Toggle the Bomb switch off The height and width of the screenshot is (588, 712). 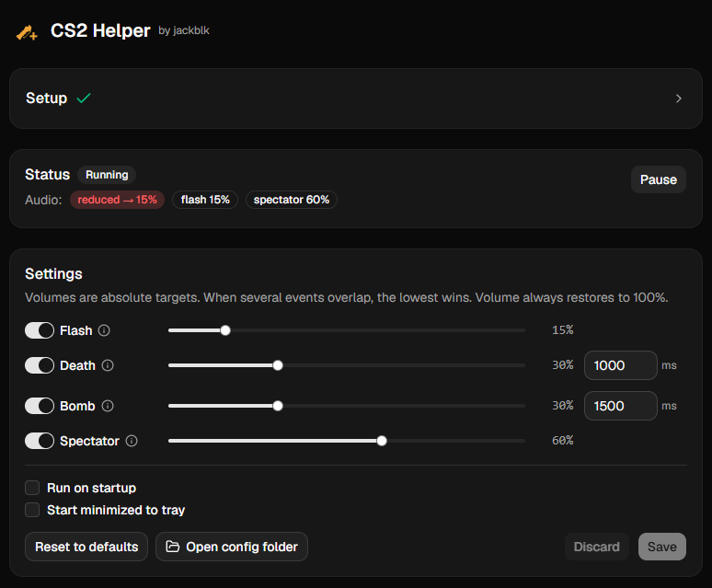coord(40,406)
